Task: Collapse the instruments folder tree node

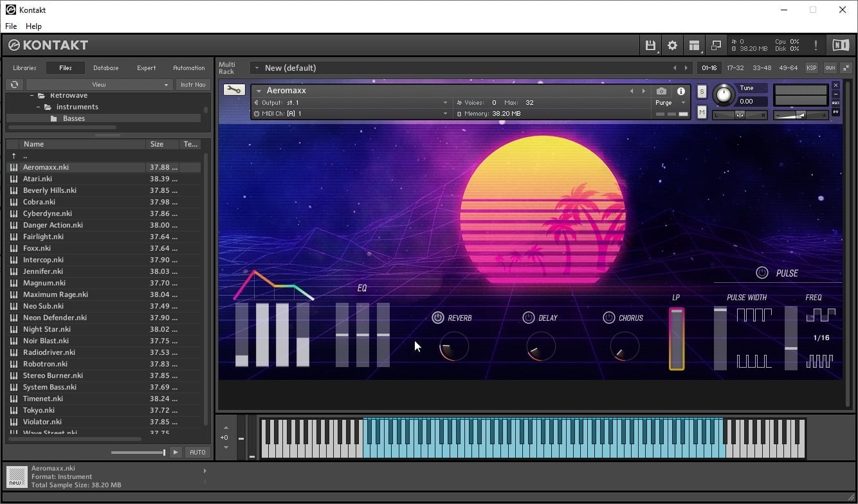Action: tap(39, 107)
